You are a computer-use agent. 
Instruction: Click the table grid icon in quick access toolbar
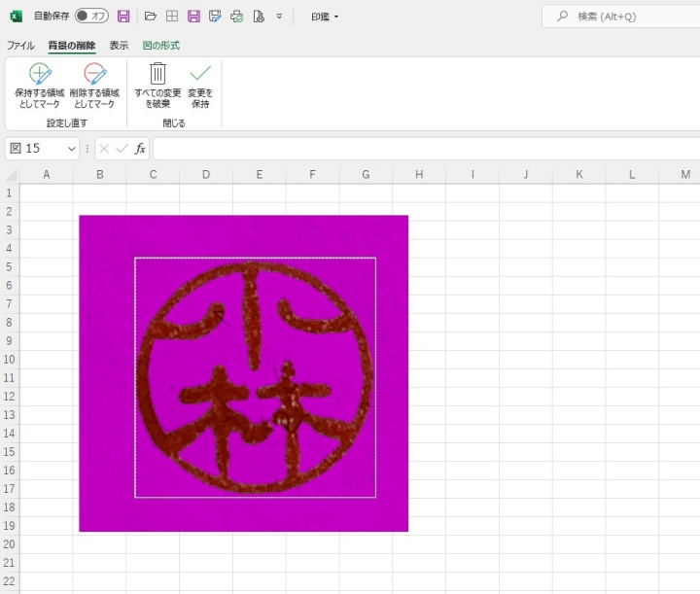172,17
